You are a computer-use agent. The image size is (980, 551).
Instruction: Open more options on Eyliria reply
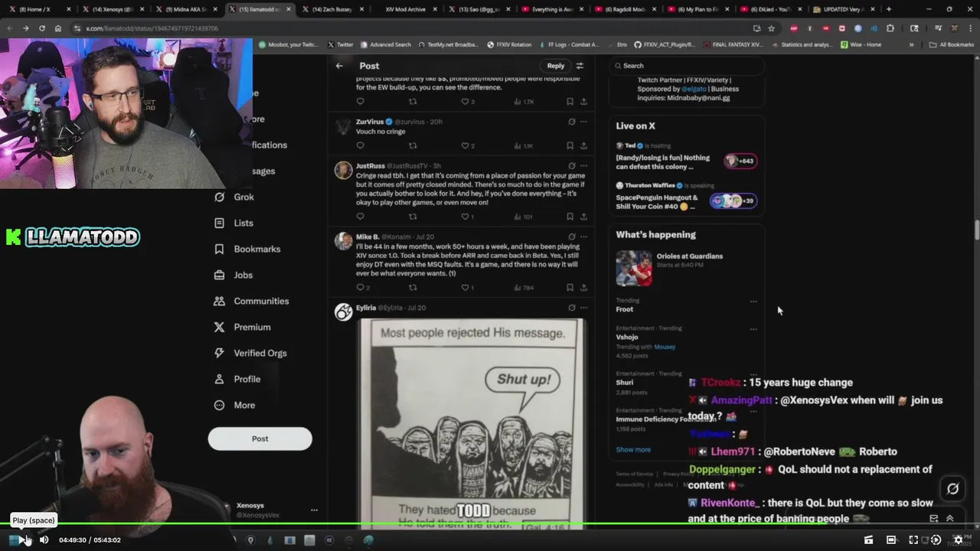click(583, 308)
